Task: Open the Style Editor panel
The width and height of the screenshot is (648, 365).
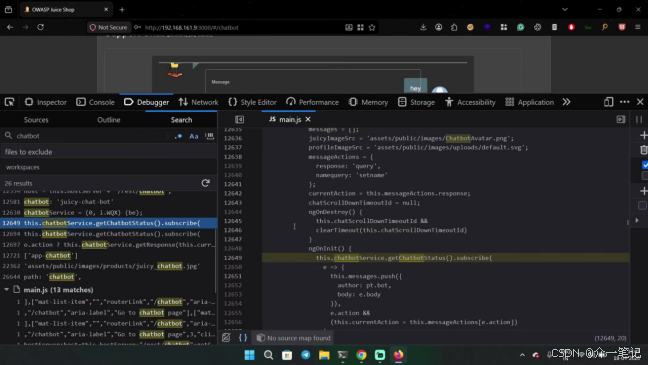Action: pos(252,102)
